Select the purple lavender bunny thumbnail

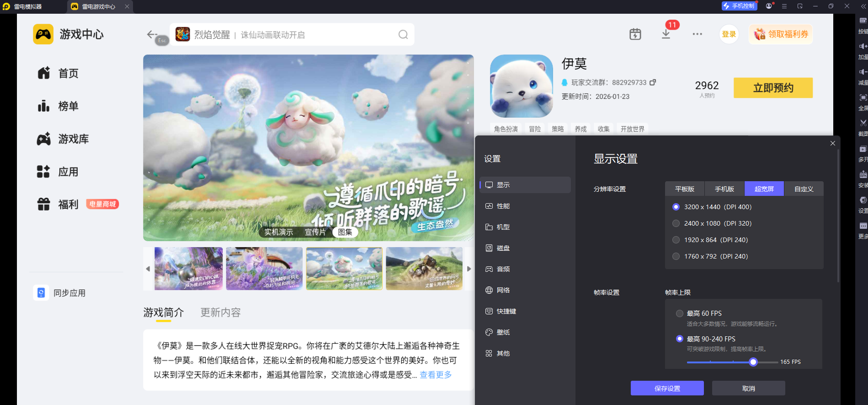[264, 269]
